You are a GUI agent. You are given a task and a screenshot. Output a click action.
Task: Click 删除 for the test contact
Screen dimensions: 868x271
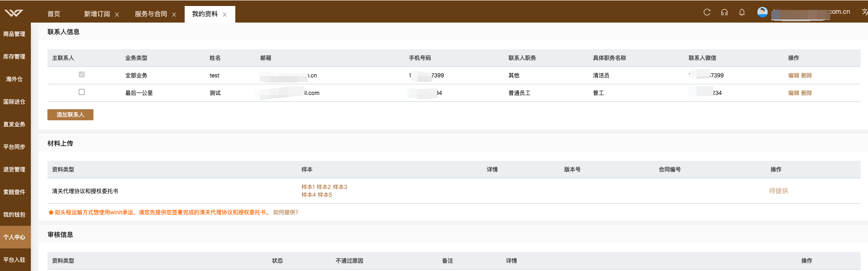(x=806, y=76)
